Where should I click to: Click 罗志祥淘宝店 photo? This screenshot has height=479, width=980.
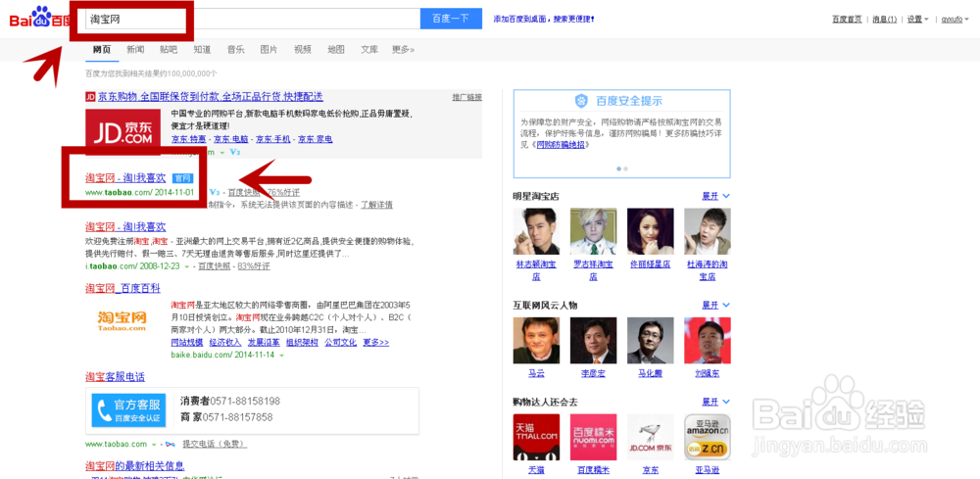(x=593, y=231)
